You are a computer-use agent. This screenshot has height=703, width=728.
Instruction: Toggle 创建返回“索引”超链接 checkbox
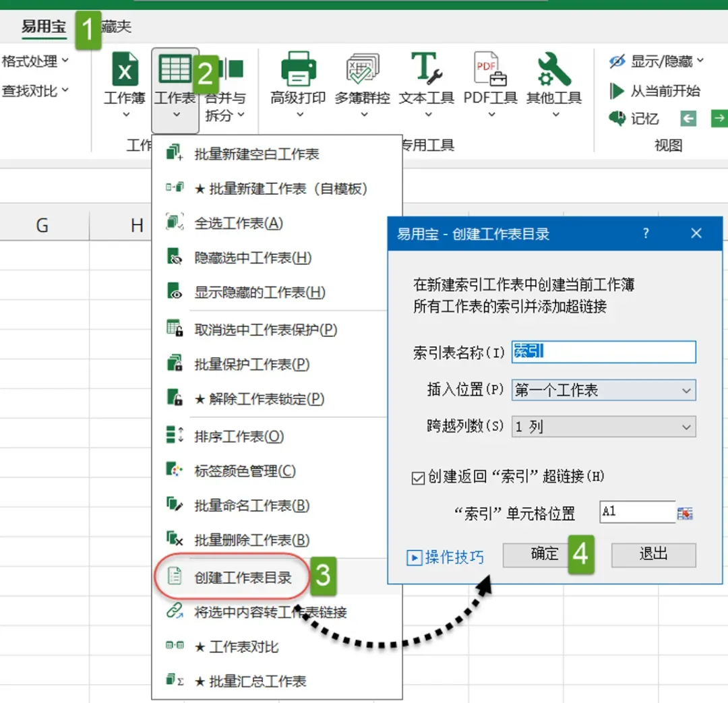(418, 478)
